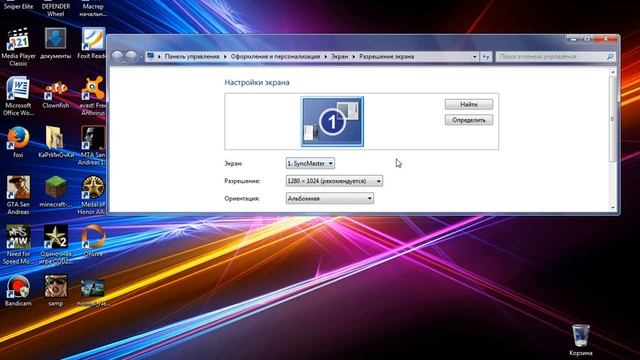Open the Одиночная игра COD2 shortcut
Image resolution: width=640 pixels, height=360 pixels.
[x=56, y=244]
